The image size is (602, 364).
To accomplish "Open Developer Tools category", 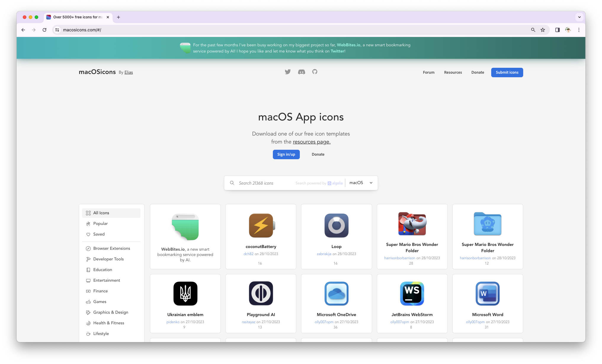I will tap(108, 259).
